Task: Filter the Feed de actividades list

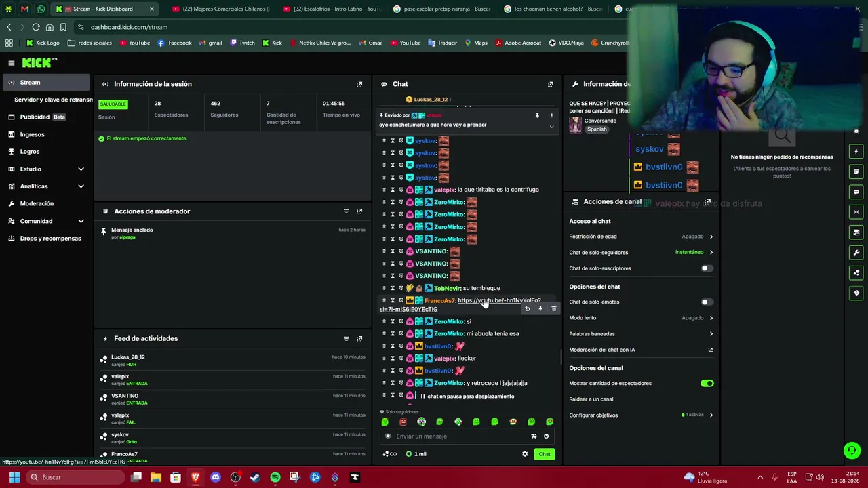Action: [347, 338]
